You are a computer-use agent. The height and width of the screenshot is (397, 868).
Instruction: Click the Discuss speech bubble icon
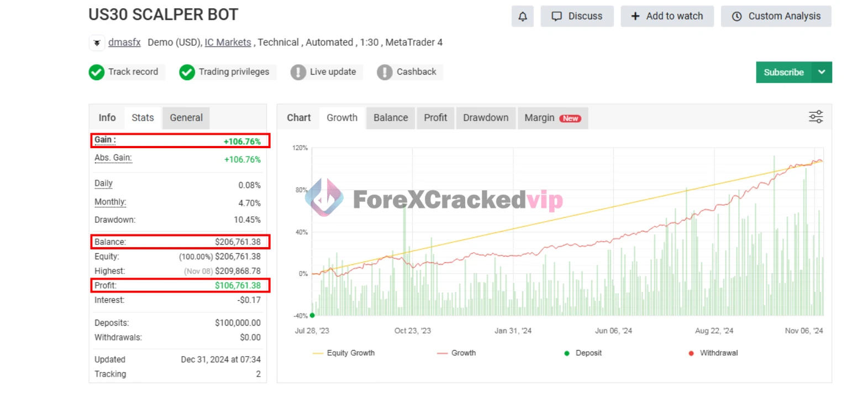[557, 17]
